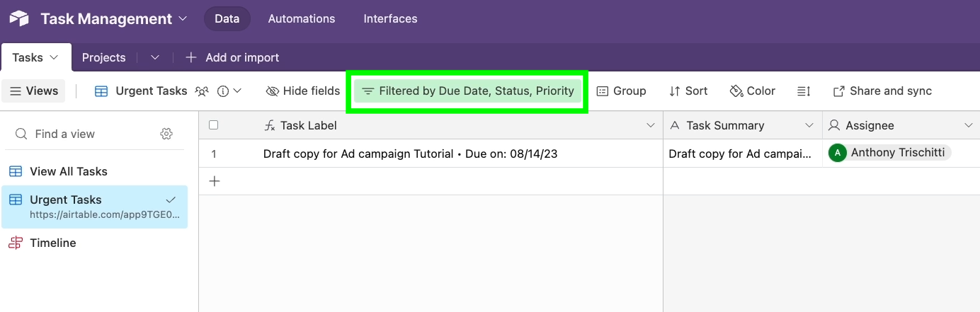
Task: Click the Share and sync icon
Action: [839, 91]
